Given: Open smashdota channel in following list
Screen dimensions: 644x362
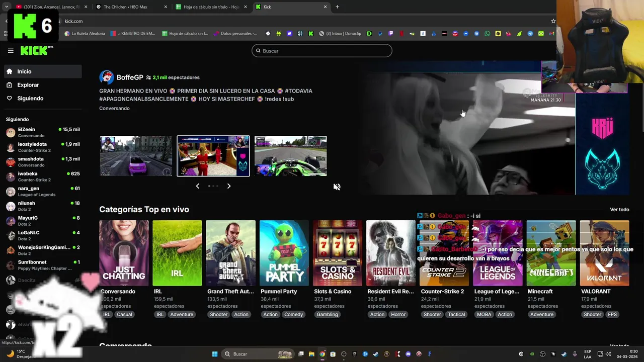Looking at the screenshot, I should point(43,162).
